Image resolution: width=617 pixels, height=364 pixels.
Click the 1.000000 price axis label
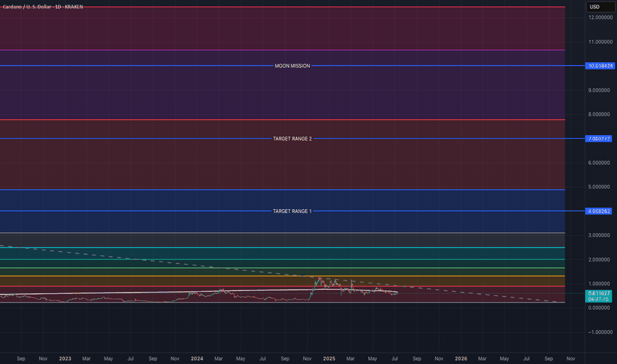click(599, 284)
